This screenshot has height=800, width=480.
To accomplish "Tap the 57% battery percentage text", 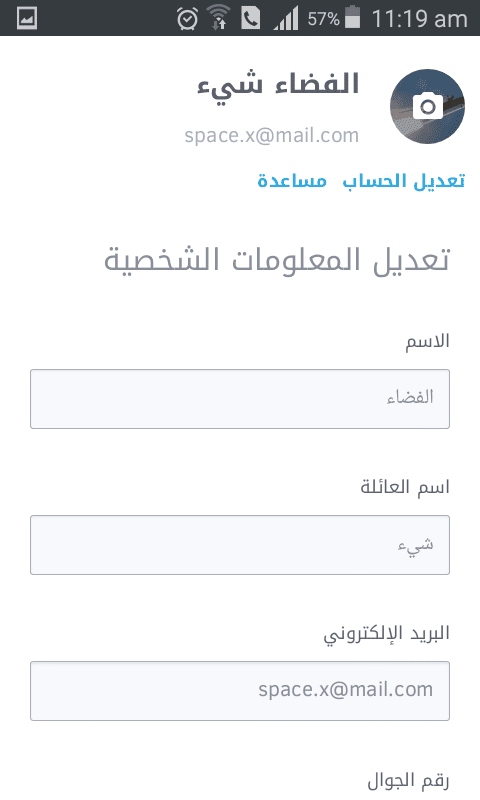I will (323, 19).
